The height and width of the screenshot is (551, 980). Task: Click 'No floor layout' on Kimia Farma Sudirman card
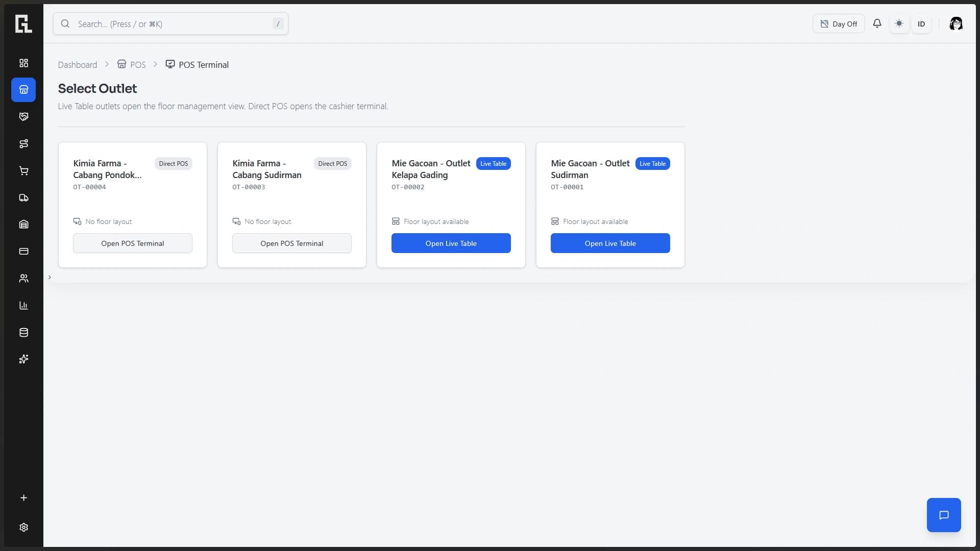point(262,221)
